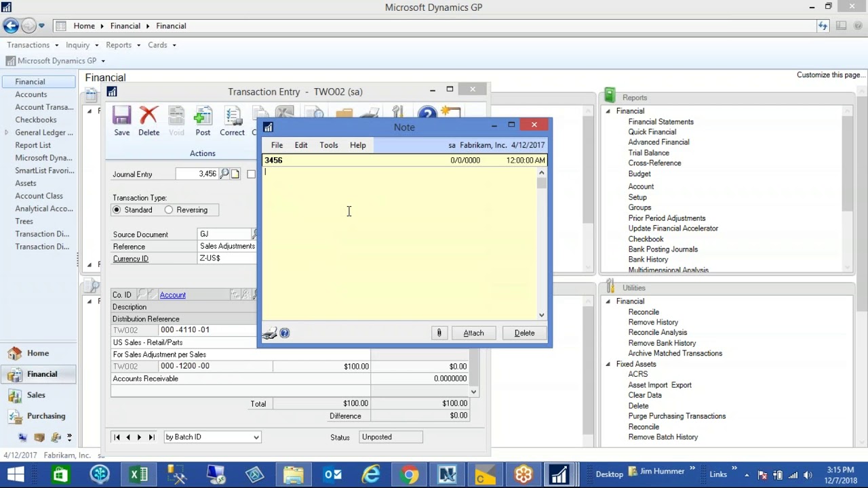868x488 pixels.
Task: Click the browser-style back arrow button
Action: (x=10, y=26)
